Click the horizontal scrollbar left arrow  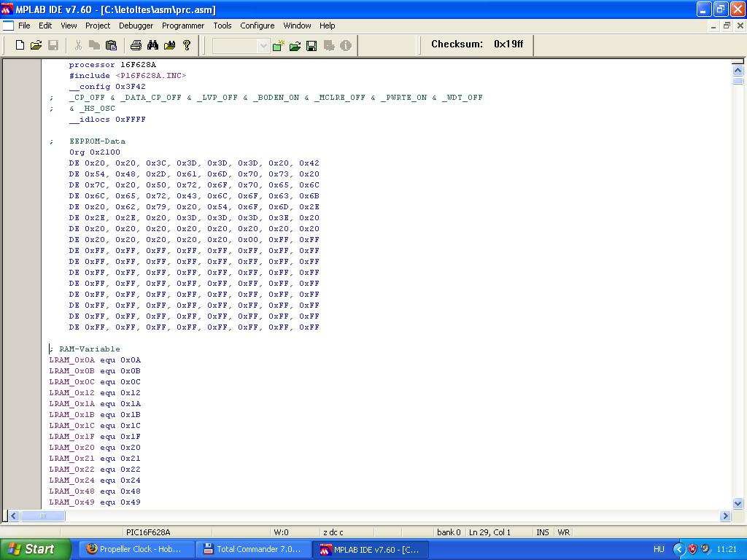pyautogui.click(x=13, y=516)
